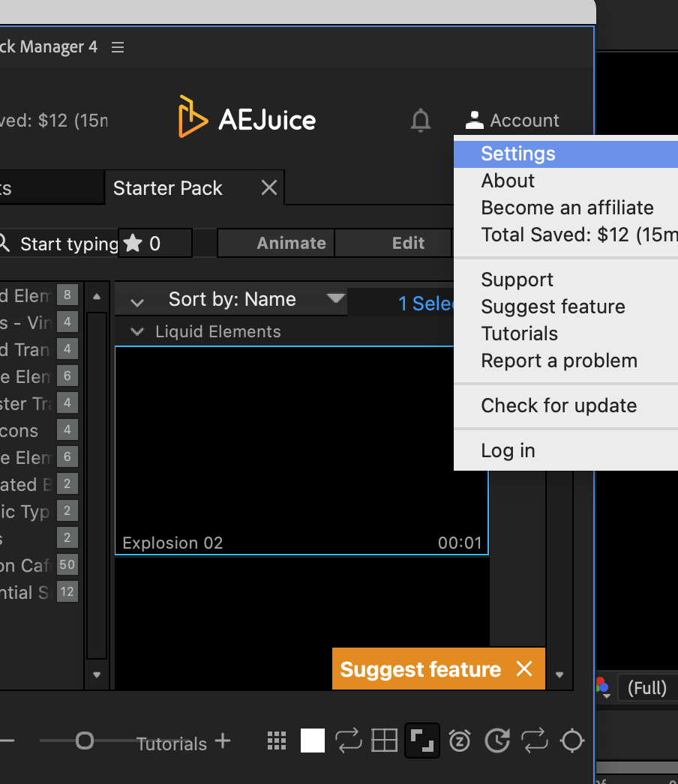
Task: Click the AEJuice logo
Action: pyautogui.click(x=247, y=116)
